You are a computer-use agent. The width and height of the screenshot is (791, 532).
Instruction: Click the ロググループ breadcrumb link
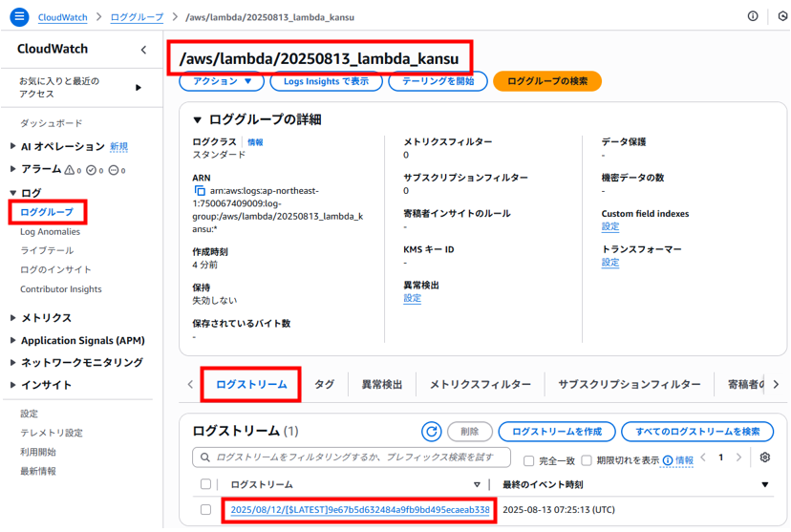(137, 17)
